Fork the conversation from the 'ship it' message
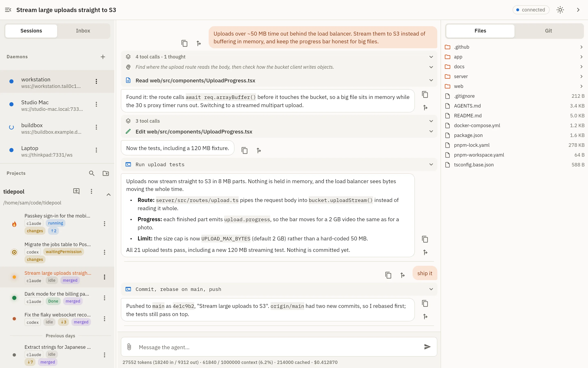The width and height of the screenshot is (588, 368). [403, 275]
